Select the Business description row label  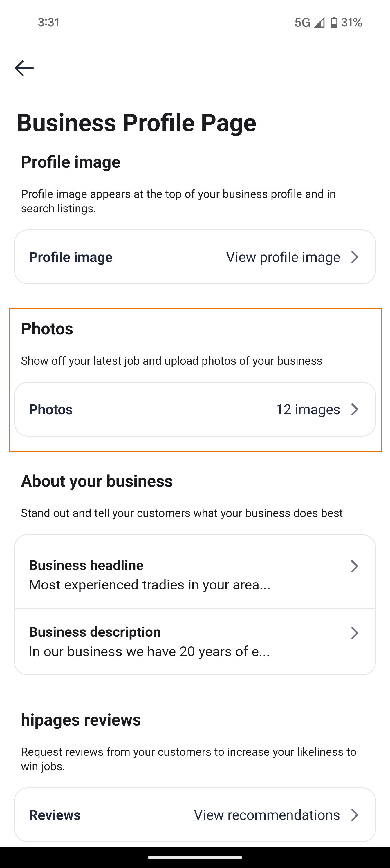point(94,632)
